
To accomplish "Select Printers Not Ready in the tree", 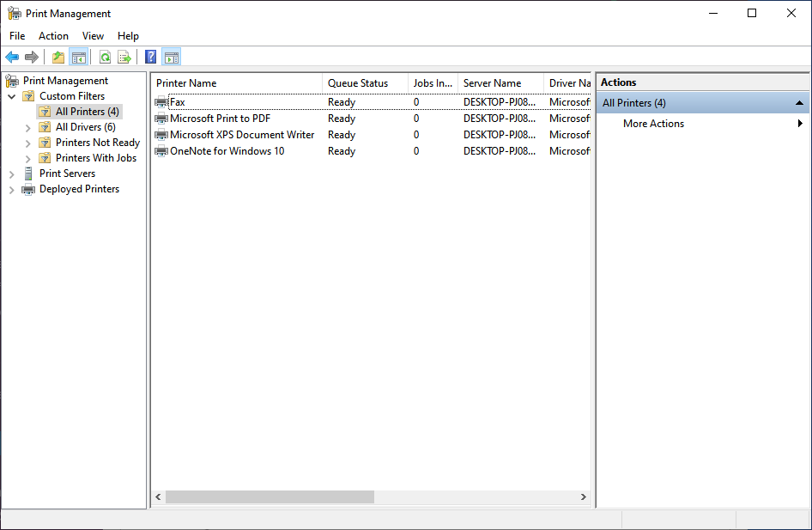I will click(x=98, y=143).
